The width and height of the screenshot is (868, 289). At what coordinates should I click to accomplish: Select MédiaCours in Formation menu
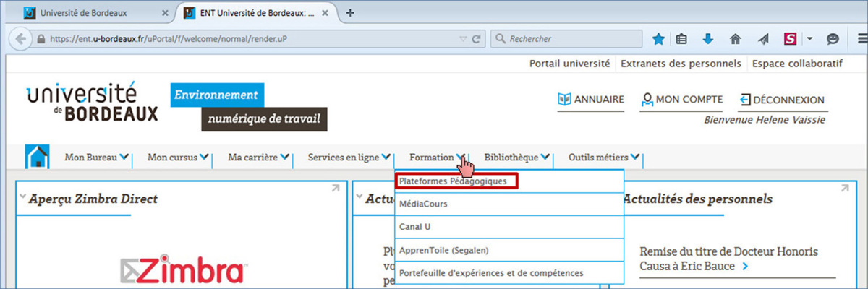click(509, 204)
